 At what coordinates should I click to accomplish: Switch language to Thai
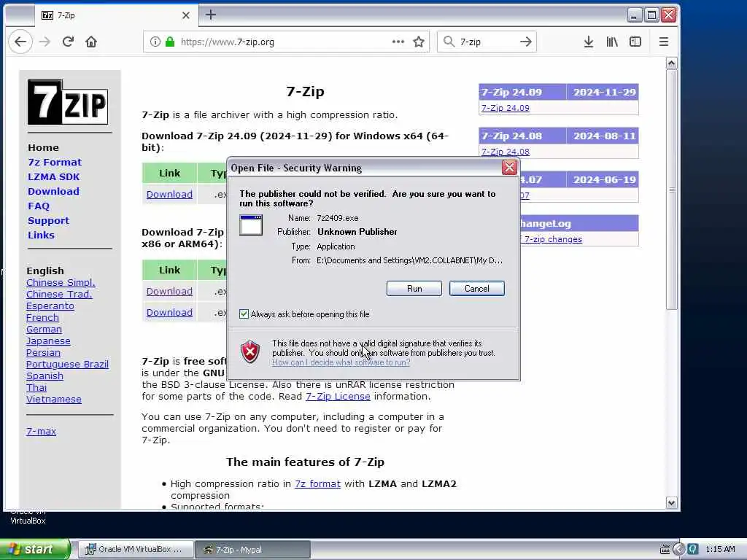[x=36, y=388]
